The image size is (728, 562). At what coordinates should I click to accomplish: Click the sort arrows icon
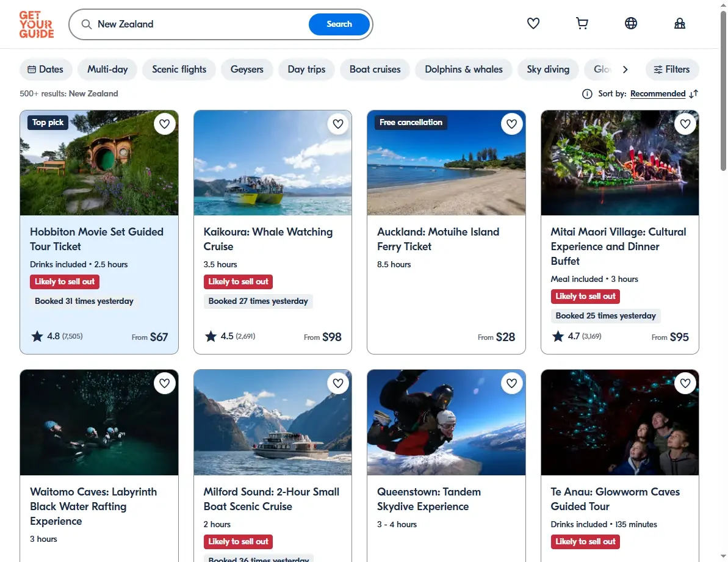tap(694, 94)
